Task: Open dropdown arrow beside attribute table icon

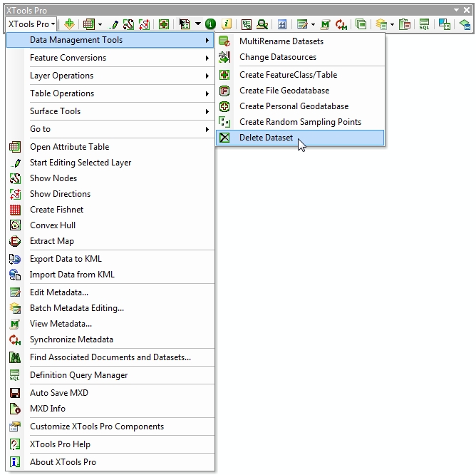Action: [x=100, y=24]
